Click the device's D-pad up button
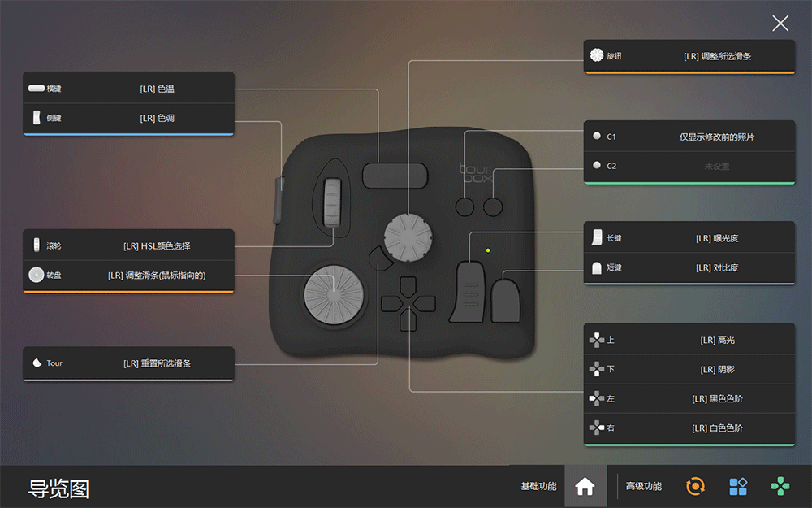Image resolution: width=812 pixels, height=508 pixels. (x=408, y=287)
